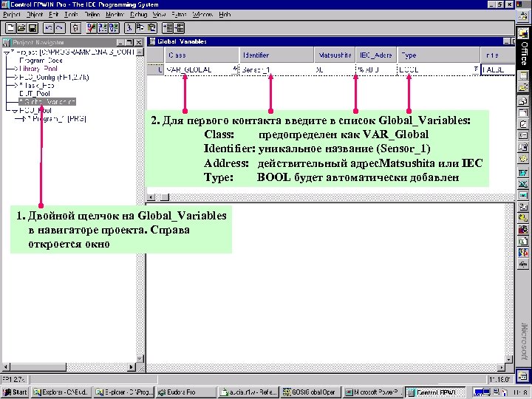The height and width of the screenshot is (399, 532).
Task: Click the New project toolbar icon
Action: (x=10, y=28)
